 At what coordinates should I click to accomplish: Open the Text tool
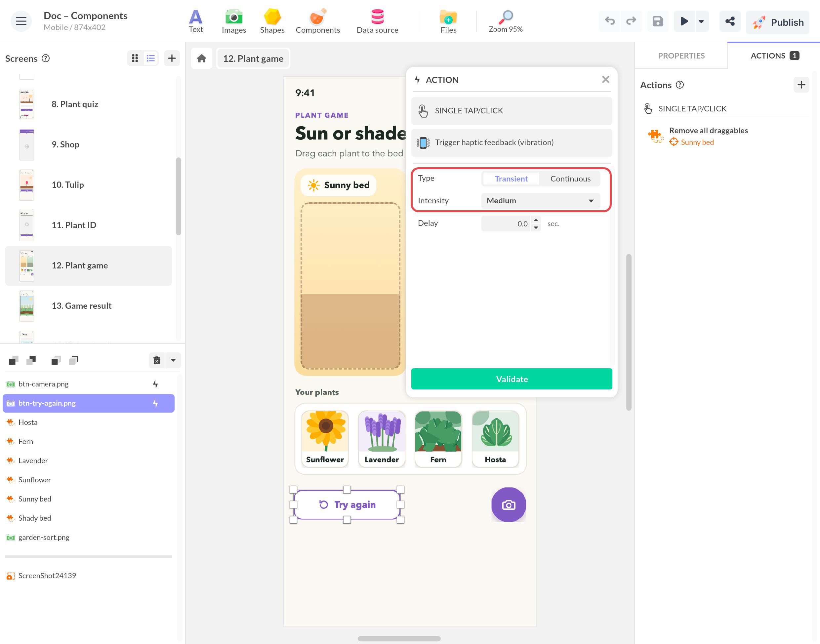tap(196, 21)
